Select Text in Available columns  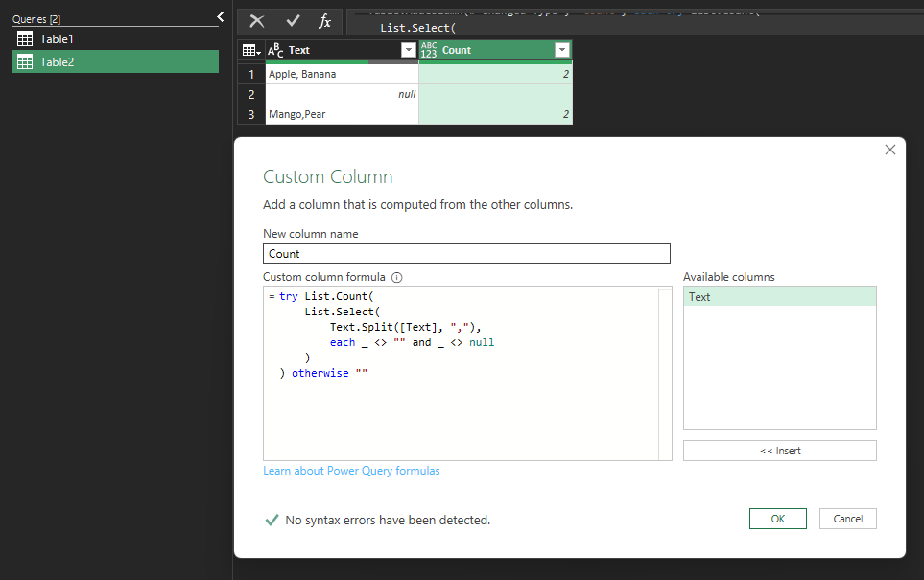tap(780, 297)
